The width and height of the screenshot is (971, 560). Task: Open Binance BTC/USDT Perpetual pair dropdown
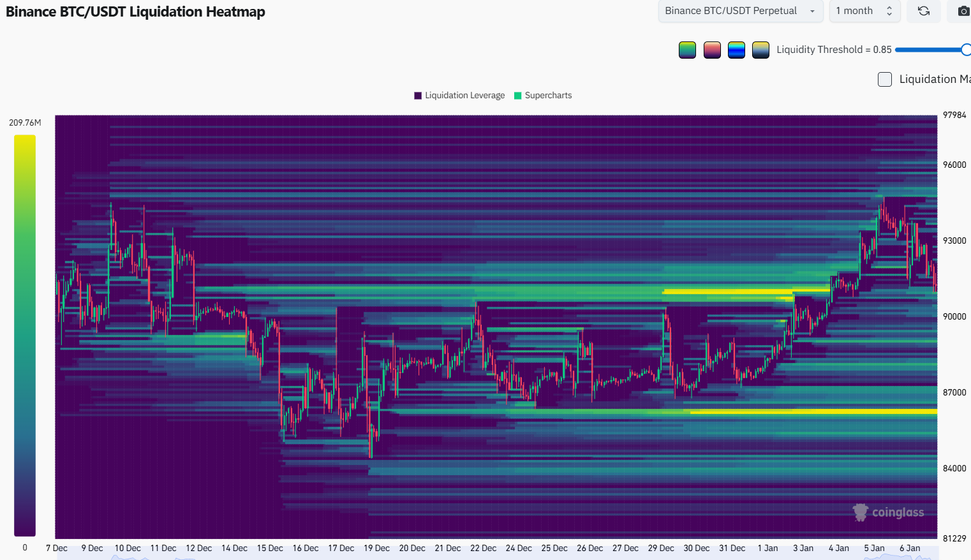(740, 11)
